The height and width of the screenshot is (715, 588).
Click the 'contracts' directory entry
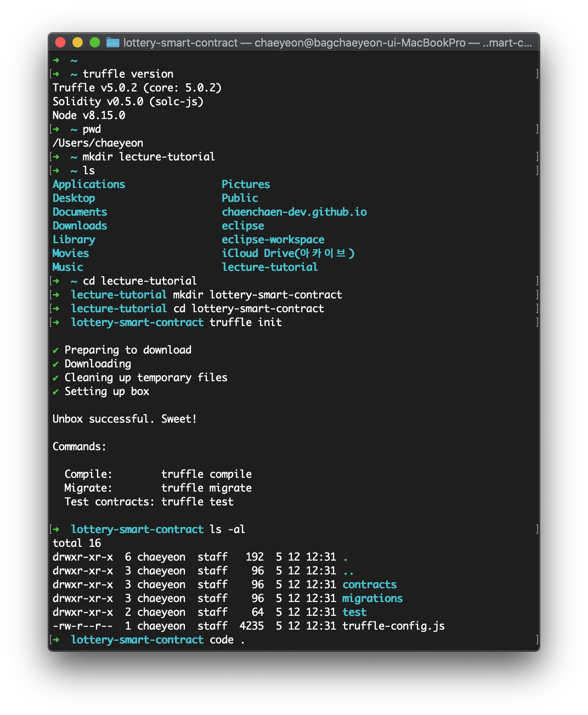pos(369,584)
